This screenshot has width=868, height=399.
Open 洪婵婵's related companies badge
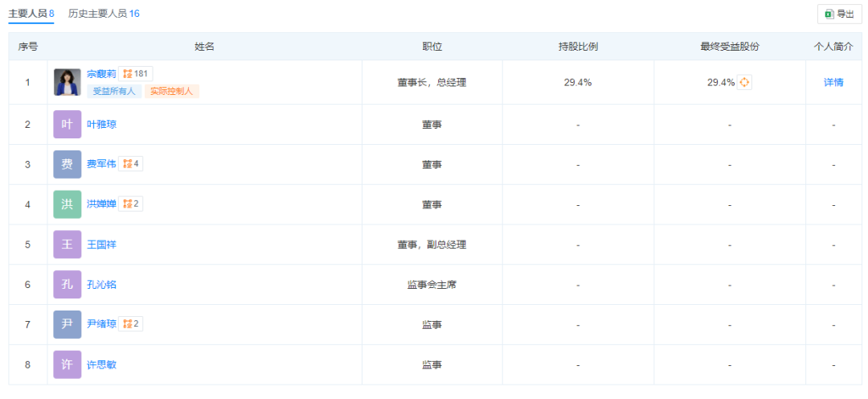(x=131, y=204)
